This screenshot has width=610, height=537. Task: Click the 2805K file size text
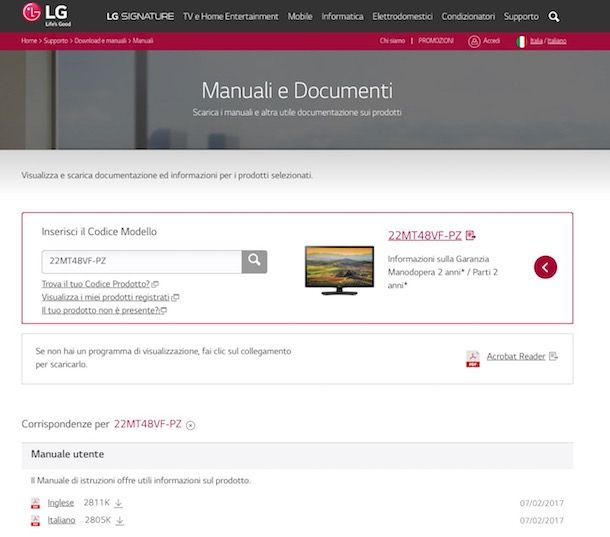click(98, 520)
